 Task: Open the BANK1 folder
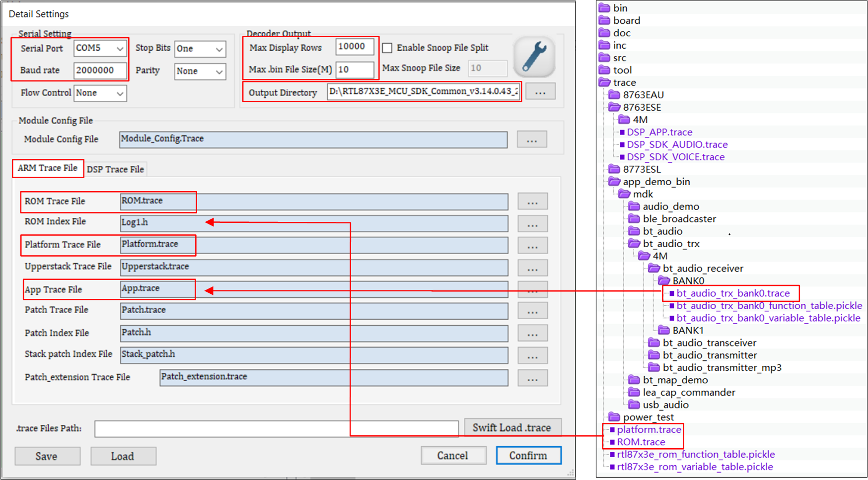pyautogui.click(x=664, y=331)
